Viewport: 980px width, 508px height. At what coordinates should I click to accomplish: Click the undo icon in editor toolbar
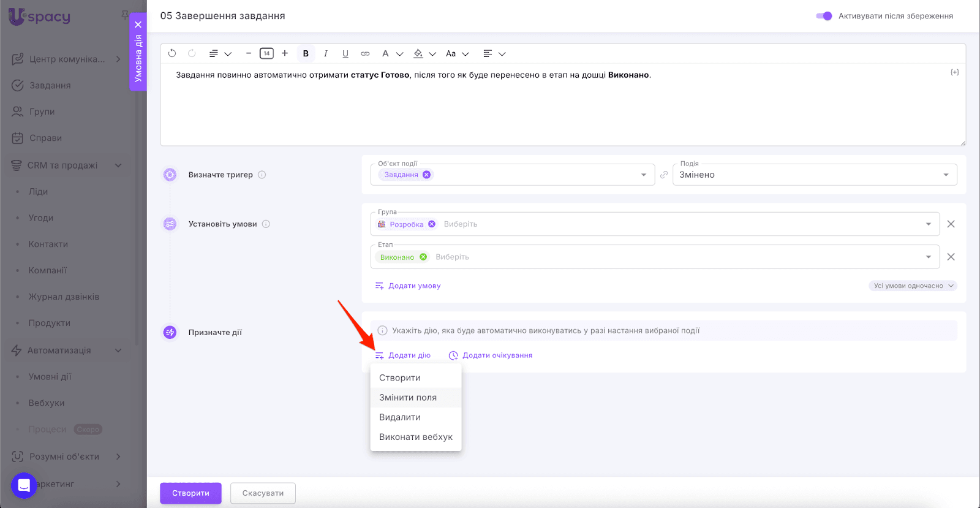[172, 53]
